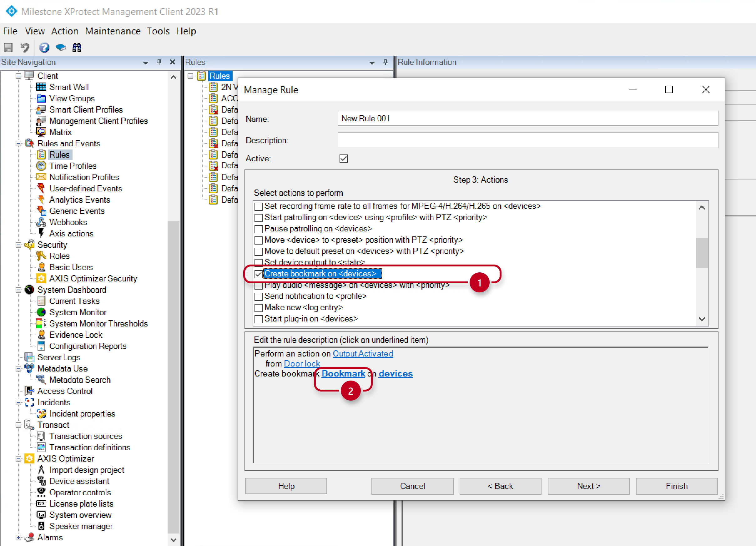Click into the rule Name field
The width and height of the screenshot is (756, 546).
click(x=528, y=118)
